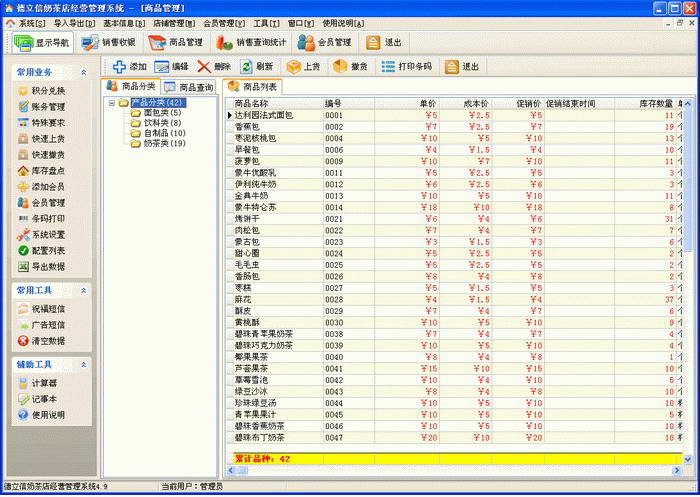Open 广告短信 tool

[x=42, y=325]
